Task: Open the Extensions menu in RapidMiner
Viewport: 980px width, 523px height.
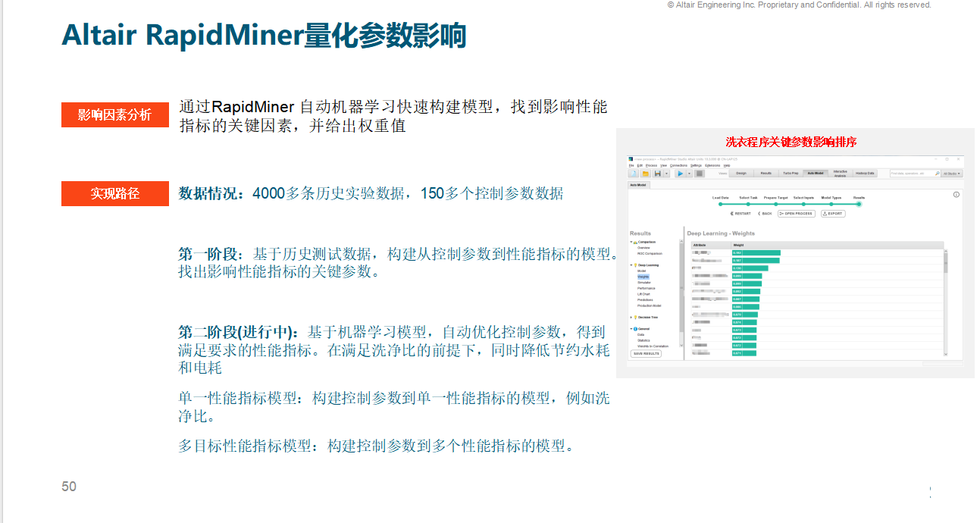Action: click(712, 165)
